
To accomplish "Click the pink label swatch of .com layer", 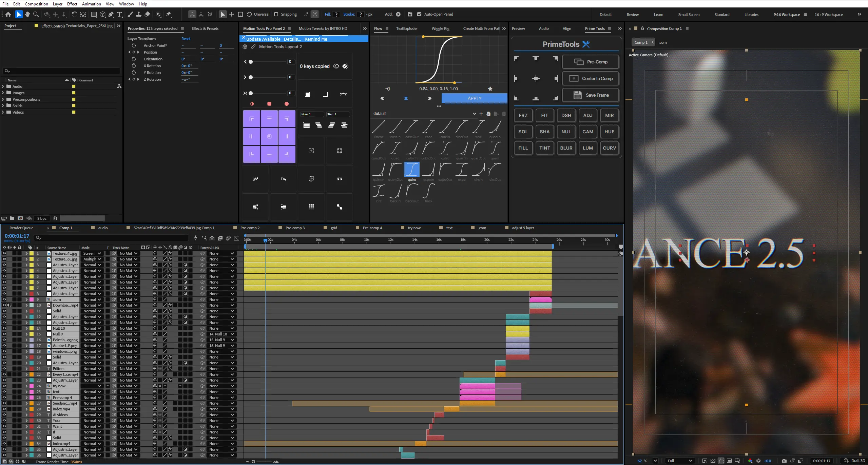I will pyautogui.click(x=32, y=299).
